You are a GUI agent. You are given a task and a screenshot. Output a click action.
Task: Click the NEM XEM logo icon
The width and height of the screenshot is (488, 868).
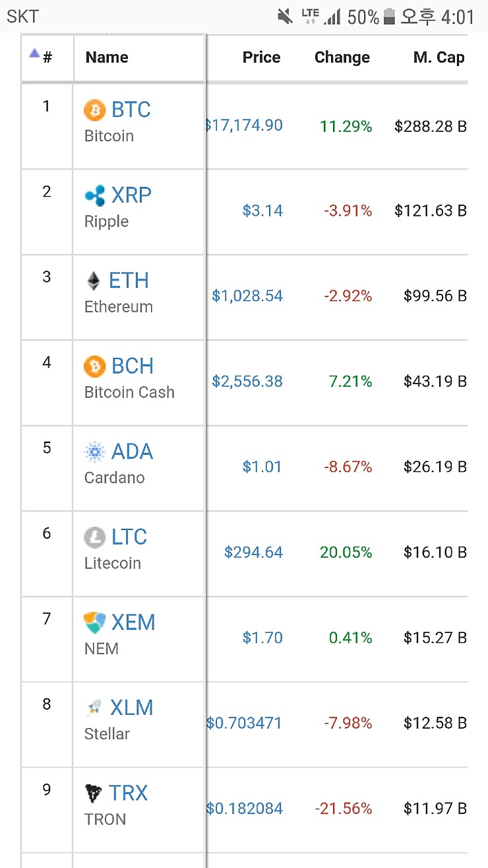[x=94, y=622]
